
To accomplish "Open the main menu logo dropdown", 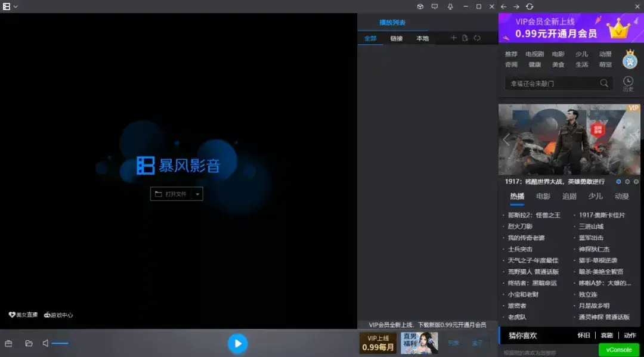I will 10,7.
